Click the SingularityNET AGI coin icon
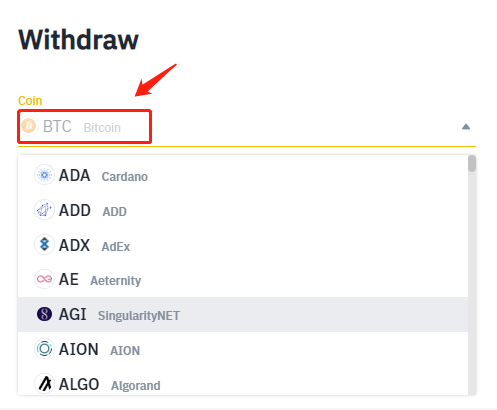Viewport: 497px width, 410px height. click(x=44, y=314)
